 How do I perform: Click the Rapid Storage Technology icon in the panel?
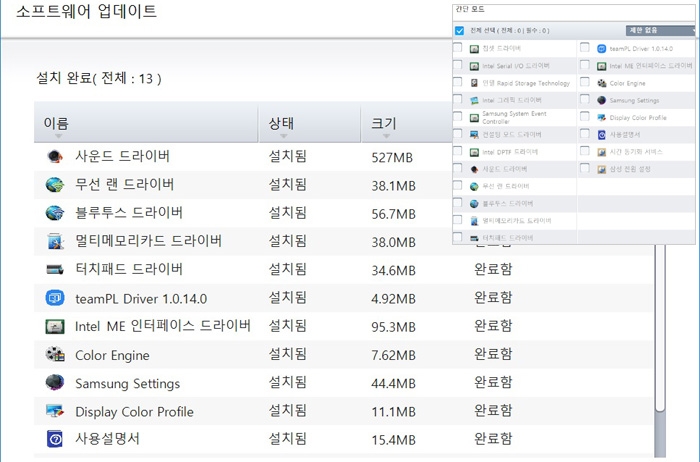[x=474, y=83]
